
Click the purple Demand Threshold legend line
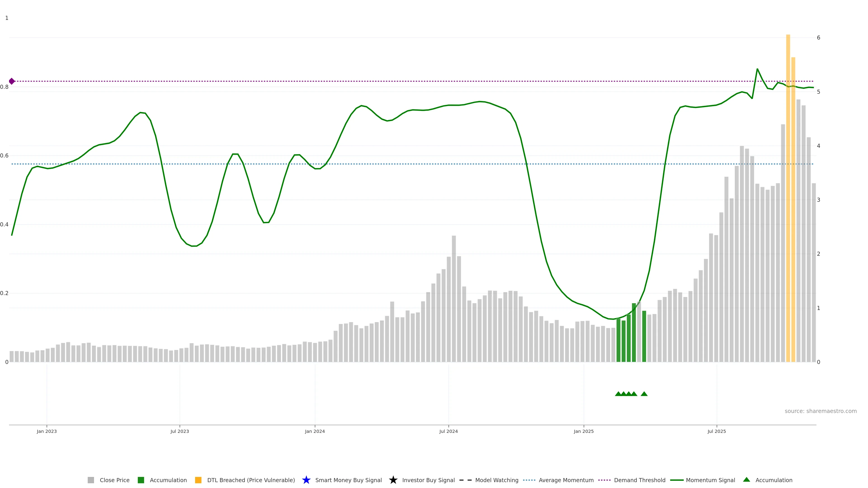tap(604, 480)
